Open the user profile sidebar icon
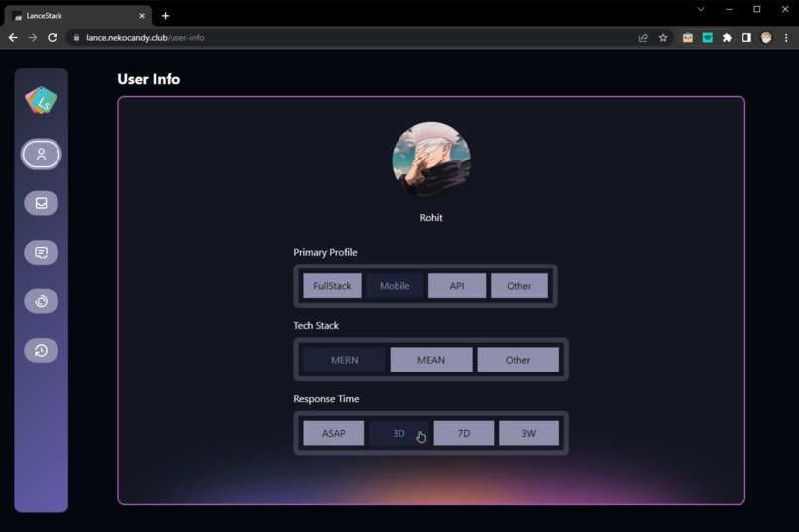 [41, 155]
